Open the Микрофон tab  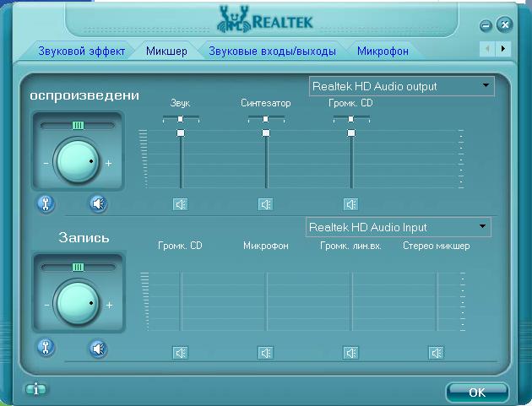(383, 51)
